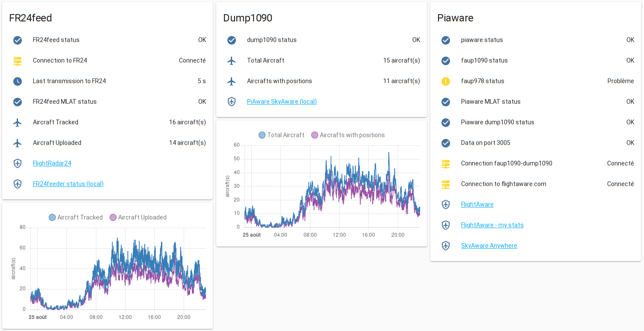Click the Aircrafts with positions airplane icon
The height and width of the screenshot is (331, 644).
click(x=232, y=81)
